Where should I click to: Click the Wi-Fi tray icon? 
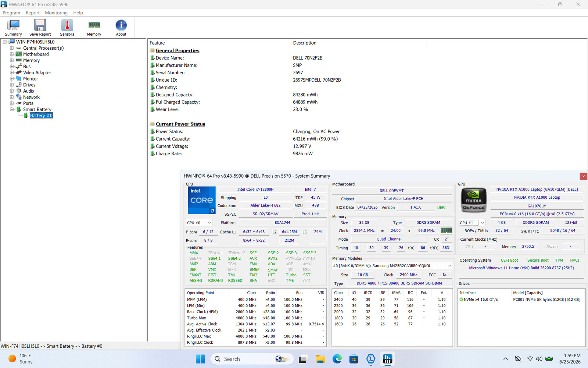pos(530,359)
